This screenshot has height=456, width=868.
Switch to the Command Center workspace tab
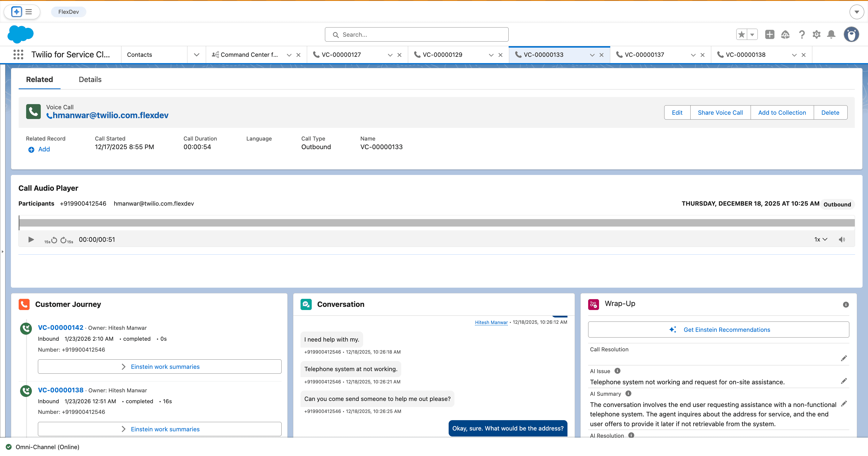pyautogui.click(x=249, y=54)
